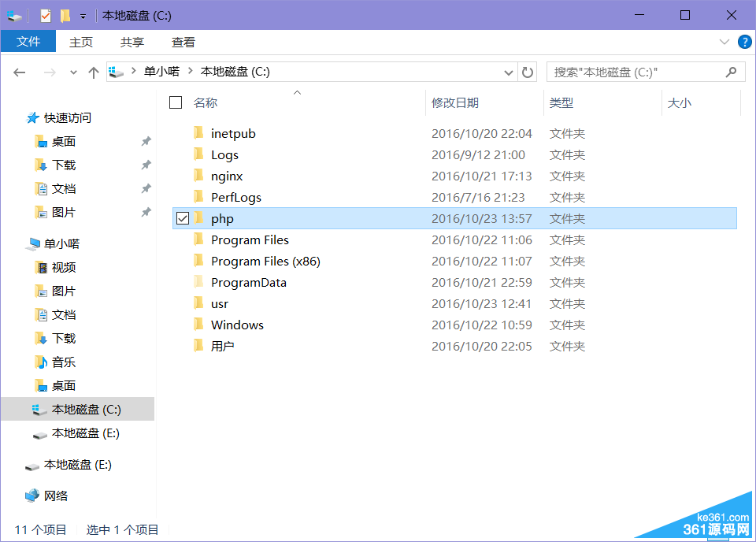Click the search magnifier icon

[731, 72]
